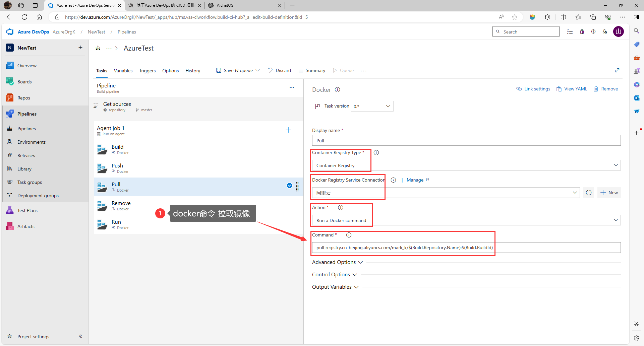Open Test Plans from the sidebar

tap(27, 210)
